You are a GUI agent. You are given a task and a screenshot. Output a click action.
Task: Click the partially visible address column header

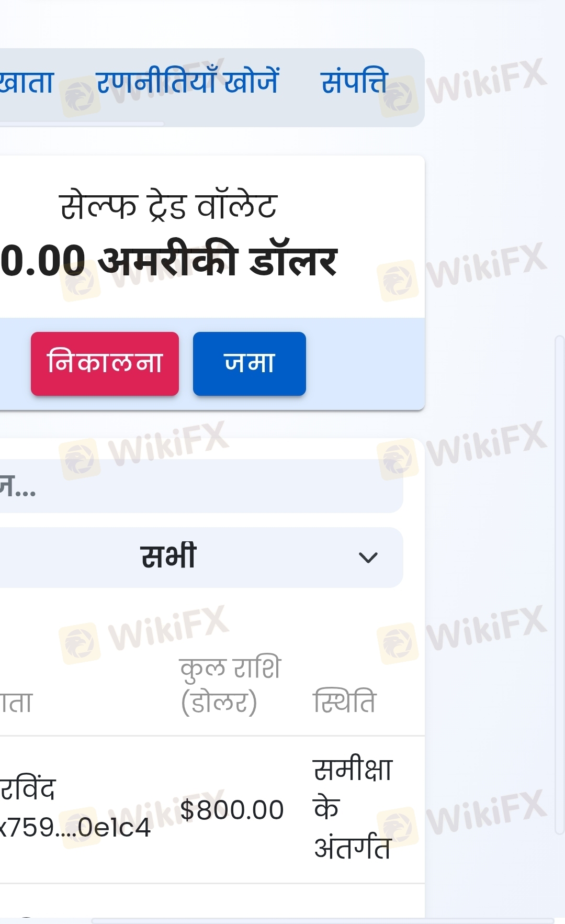[16, 702]
